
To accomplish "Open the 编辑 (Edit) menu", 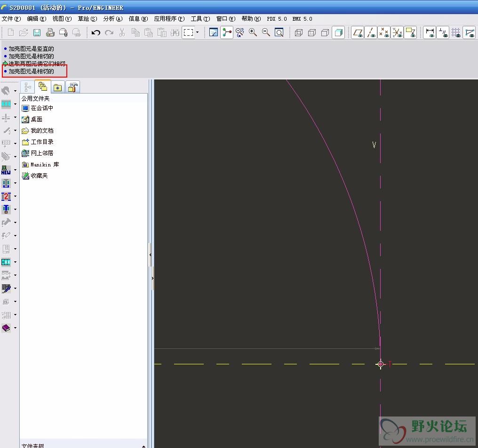I will click(37, 19).
